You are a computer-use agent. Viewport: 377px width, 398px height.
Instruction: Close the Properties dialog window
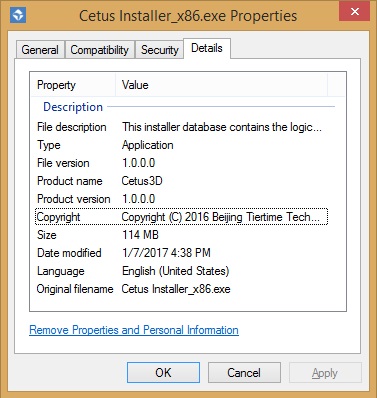[355, 11]
